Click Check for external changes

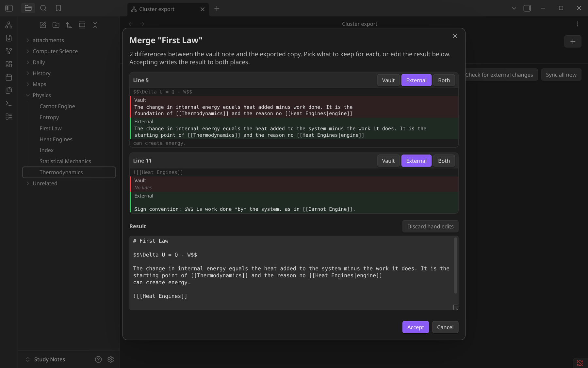[x=499, y=75]
